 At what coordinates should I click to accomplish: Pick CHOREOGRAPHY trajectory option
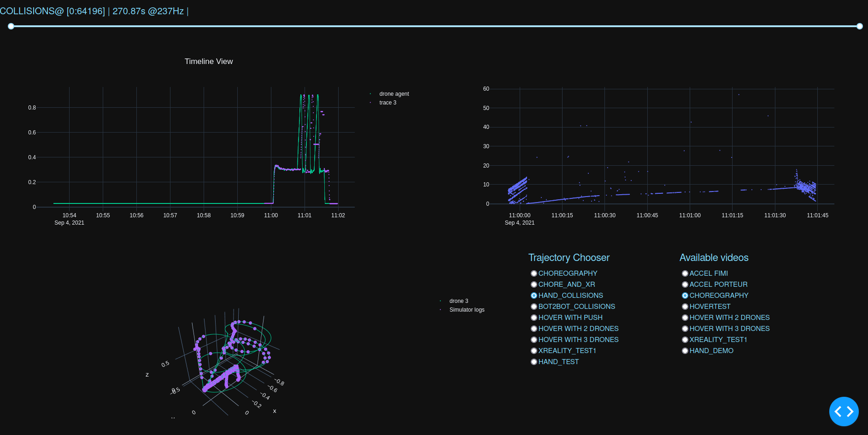534,273
